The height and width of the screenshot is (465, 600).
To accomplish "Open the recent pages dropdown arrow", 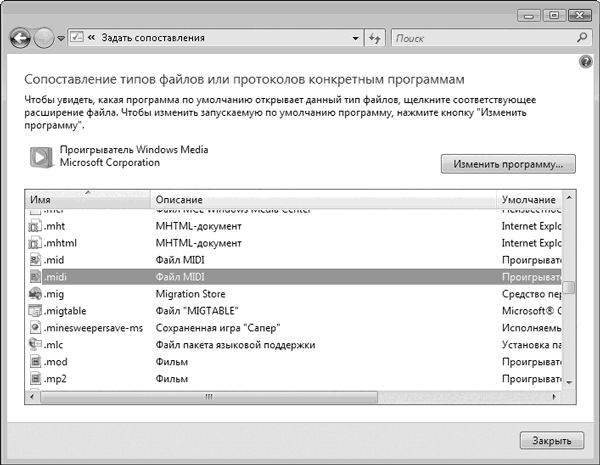I will 61,38.
